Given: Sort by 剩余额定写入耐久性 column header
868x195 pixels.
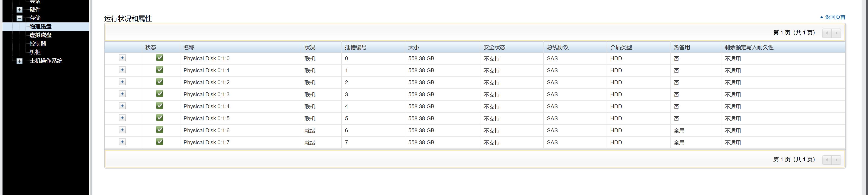Looking at the screenshot, I should click(749, 47).
